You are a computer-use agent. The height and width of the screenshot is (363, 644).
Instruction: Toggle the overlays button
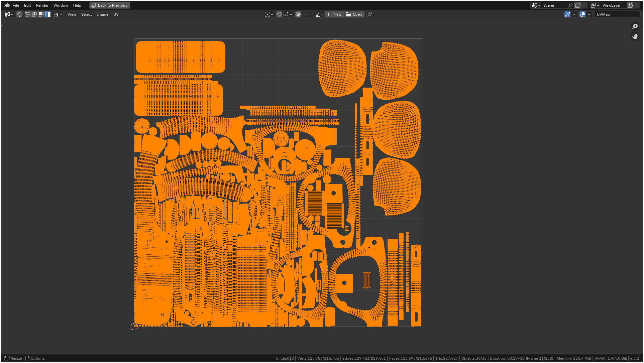click(582, 14)
